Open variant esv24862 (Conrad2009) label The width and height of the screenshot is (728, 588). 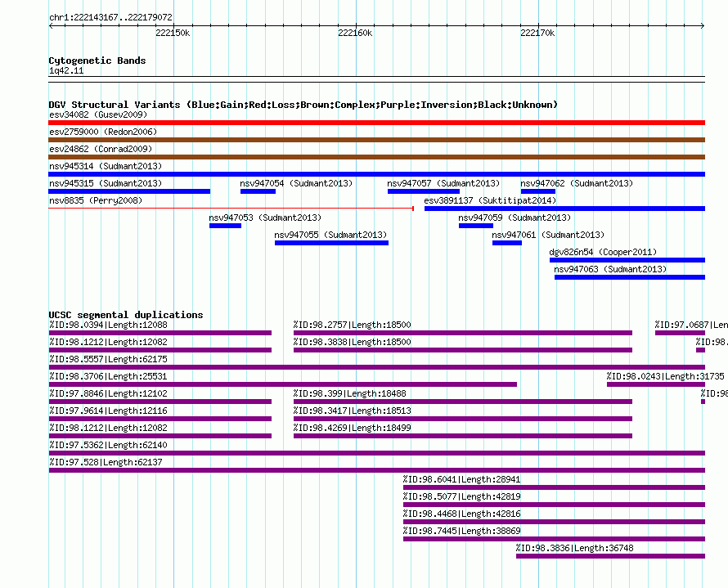click(101, 149)
